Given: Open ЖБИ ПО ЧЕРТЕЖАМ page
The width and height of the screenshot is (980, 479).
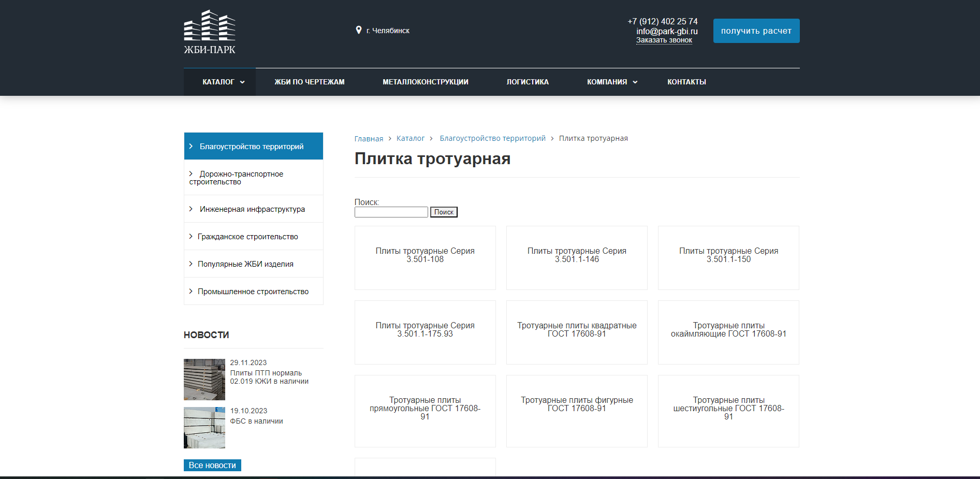Looking at the screenshot, I should tap(310, 82).
